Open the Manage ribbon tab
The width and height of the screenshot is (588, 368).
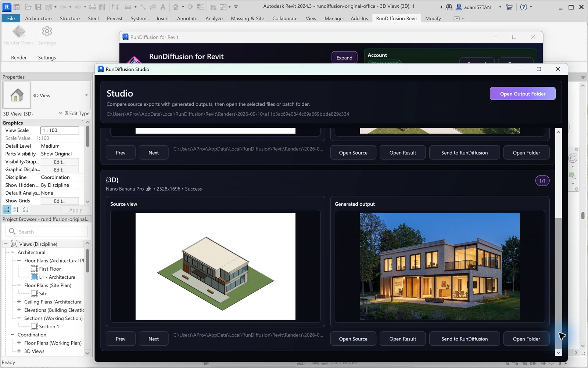click(333, 18)
